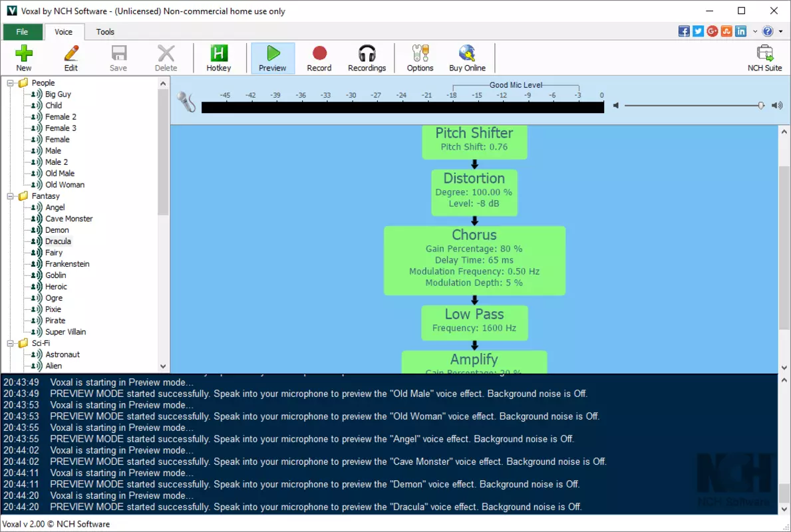791x532 pixels.
Task: Click the microphone icon by level meter
Action: click(x=186, y=102)
